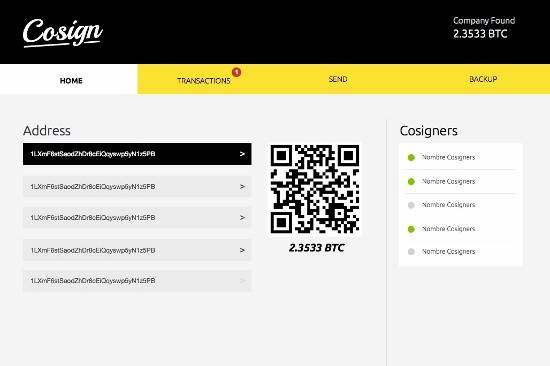Click the first cosigner's green status dot
550x366 pixels.
pos(411,158)
